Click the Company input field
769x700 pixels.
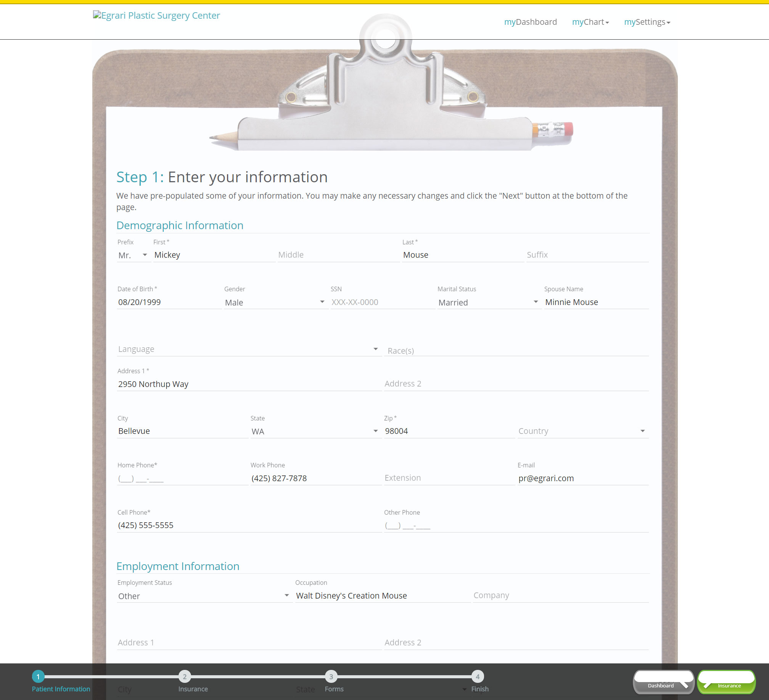(x=561, y=596)
